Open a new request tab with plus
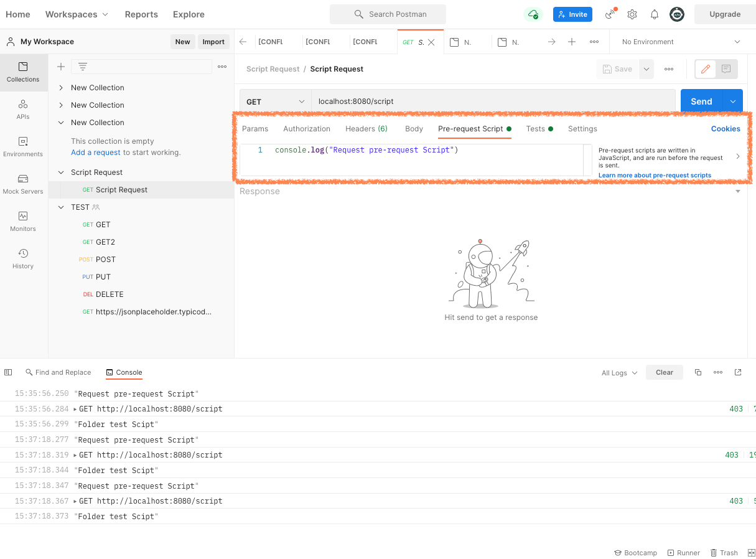This screenshot has height=559, width=756. coord(572,42)
